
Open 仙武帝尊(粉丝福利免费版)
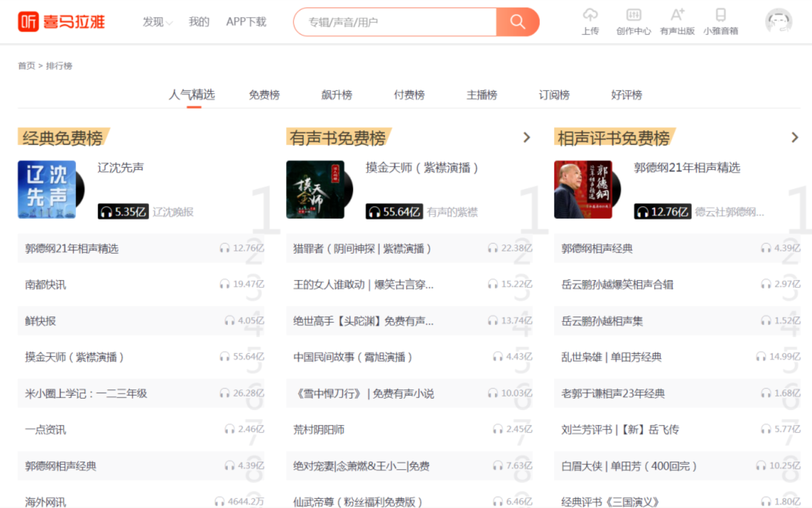[358, 502]
